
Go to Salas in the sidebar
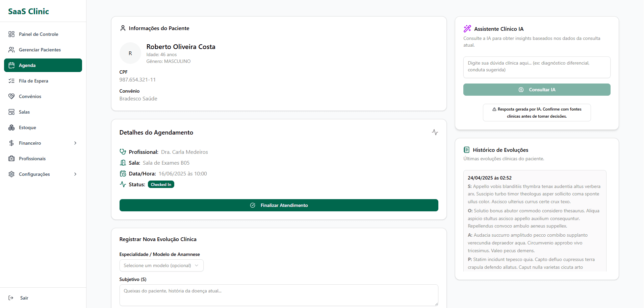tap(24, 112)
